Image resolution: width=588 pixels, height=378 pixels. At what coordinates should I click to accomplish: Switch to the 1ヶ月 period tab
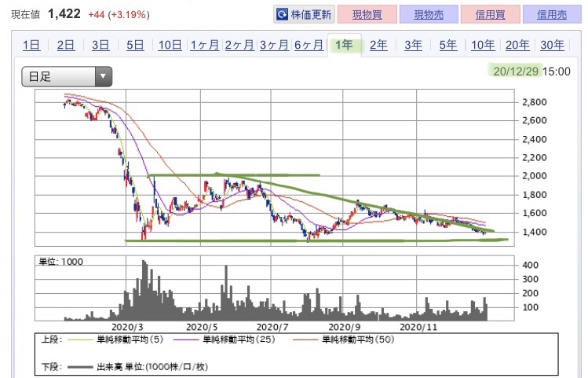pyautogui.click(x=204, y=46)
